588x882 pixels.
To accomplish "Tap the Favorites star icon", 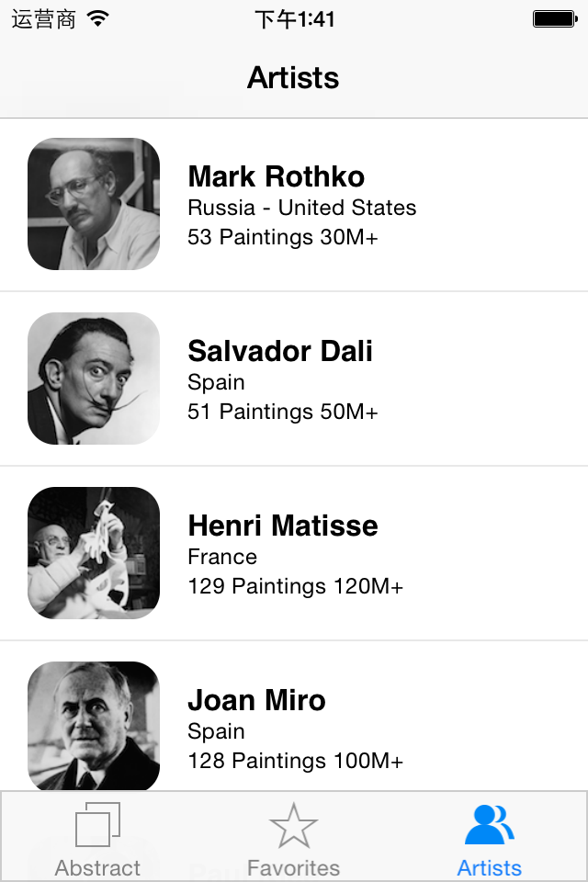I will pos(293,826).
